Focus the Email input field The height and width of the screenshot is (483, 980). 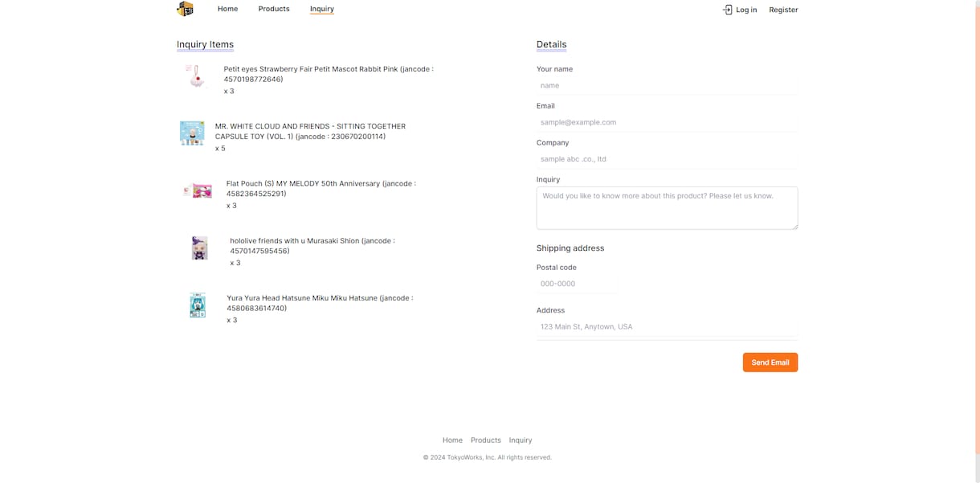click(667, 122)
